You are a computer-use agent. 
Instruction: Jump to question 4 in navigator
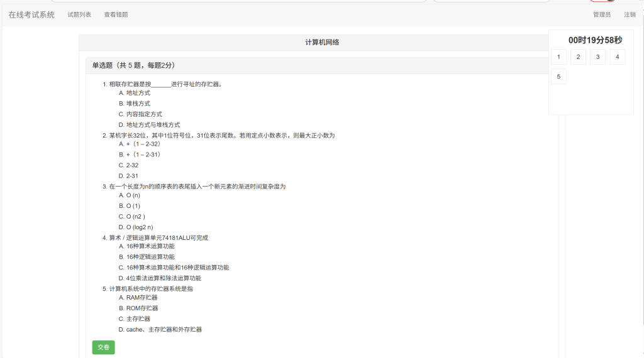[618, 57]
